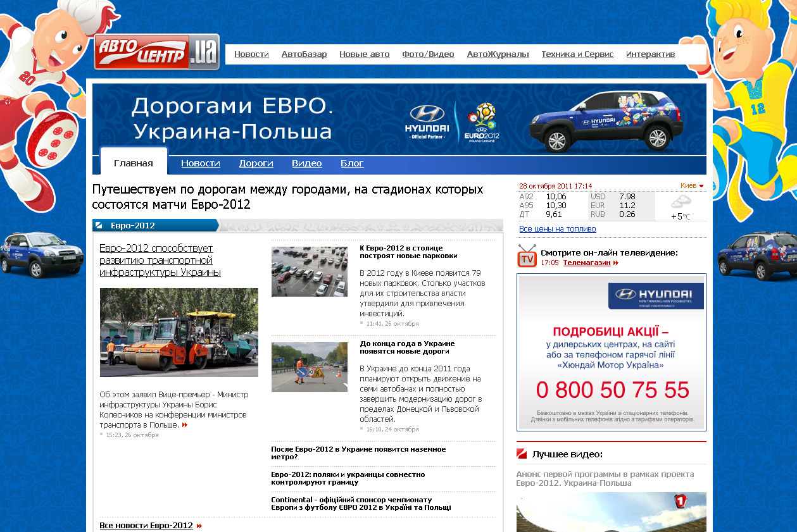Viewport: 797px width, 532px height.
Task: Open the parking lot photo thumbnail
Action: pos(310,271)
